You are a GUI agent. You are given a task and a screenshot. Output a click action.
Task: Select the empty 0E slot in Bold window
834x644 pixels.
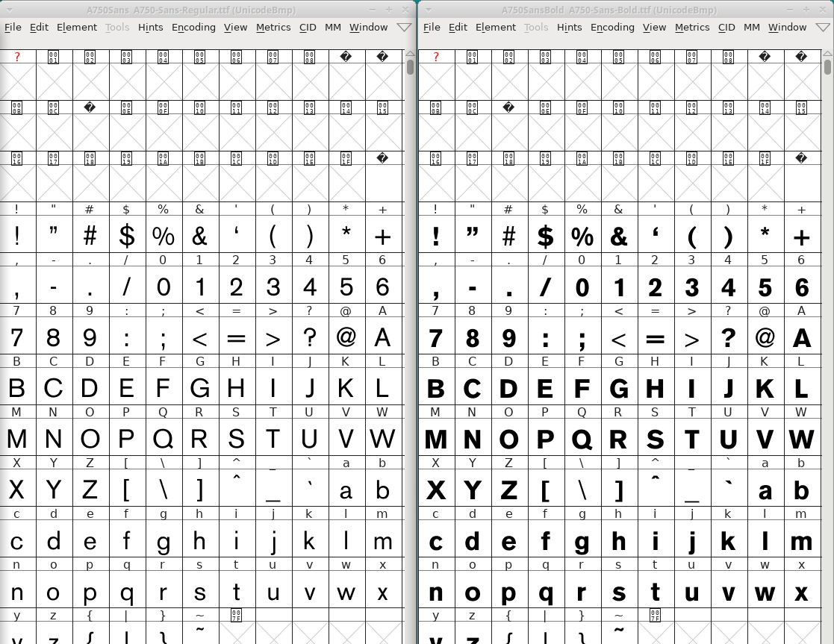click(x=545, y=132)
